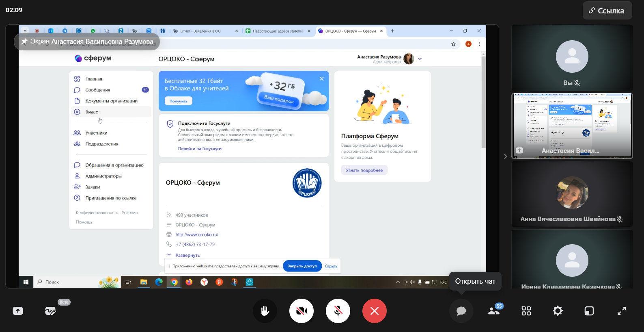This screenshot has height=332, width=644.
Task: Select Видео in the Сферум sidebar
Action: (x=92, y=112)
